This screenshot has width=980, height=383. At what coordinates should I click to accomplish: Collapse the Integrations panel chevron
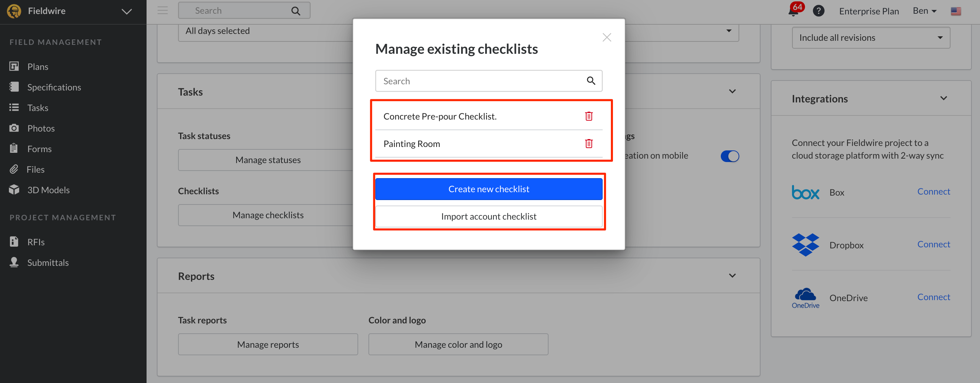point(944,98)
